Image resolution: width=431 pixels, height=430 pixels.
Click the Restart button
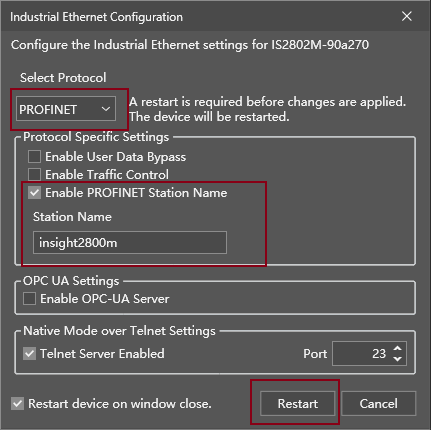297,404
